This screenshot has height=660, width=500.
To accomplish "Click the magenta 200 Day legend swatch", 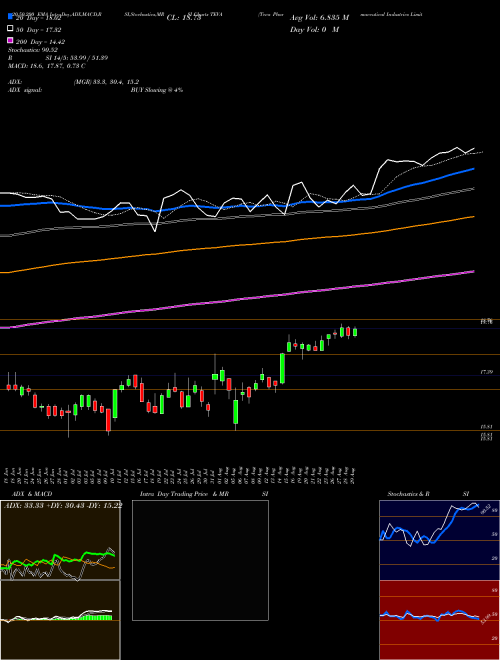I will pos(10,41).
